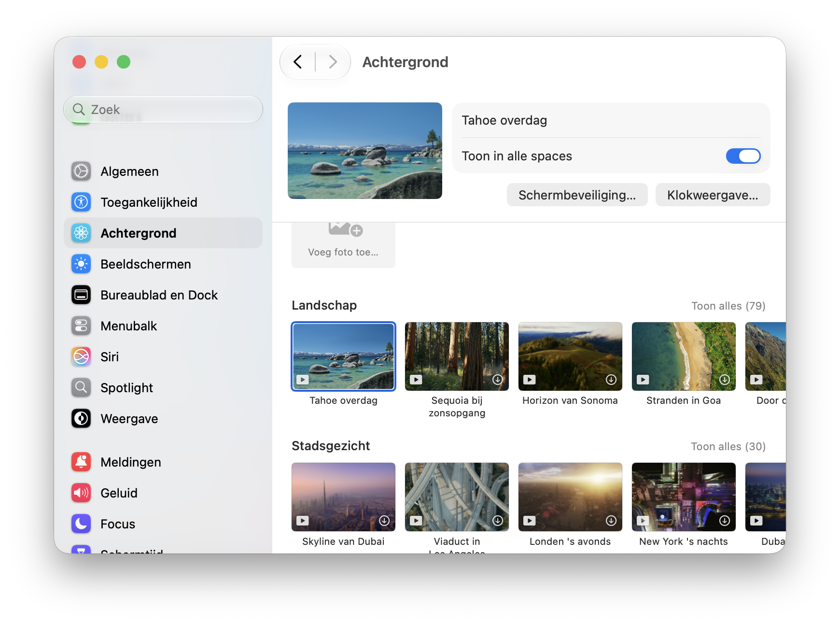
Task: Click the Toegankelijkheid accessibility icon
Action: [x=81, y=202]
